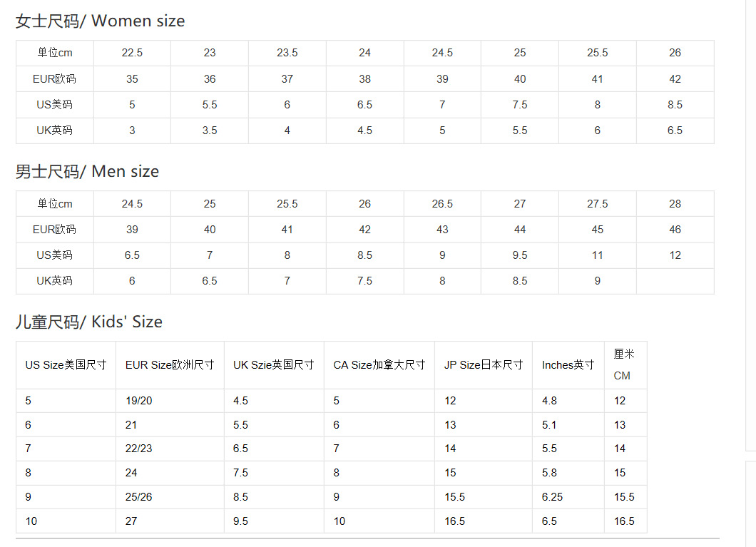The image size is (756, 547).
Task: Click the Kids' Size heading
Action: (x=89, y=322)
